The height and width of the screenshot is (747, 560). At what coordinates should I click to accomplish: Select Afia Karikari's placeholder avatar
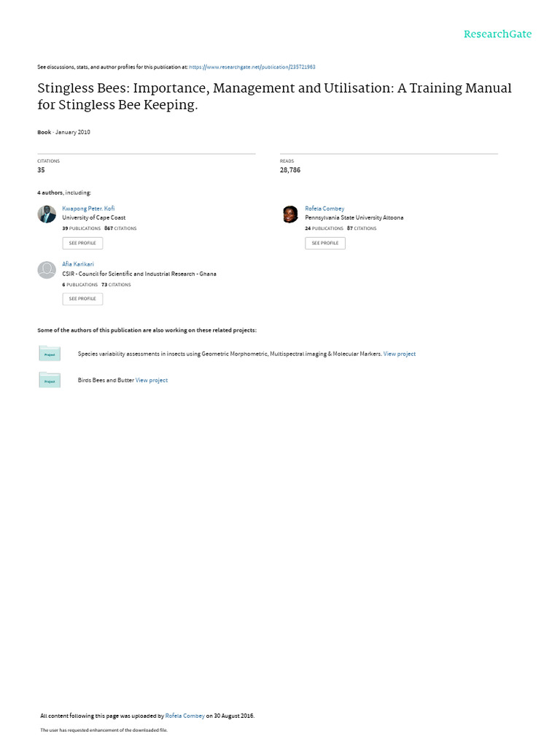[47, 270]
